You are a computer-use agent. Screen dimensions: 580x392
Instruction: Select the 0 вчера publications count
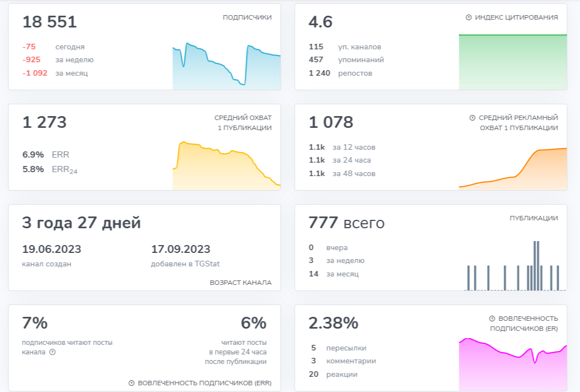point(311,247)
